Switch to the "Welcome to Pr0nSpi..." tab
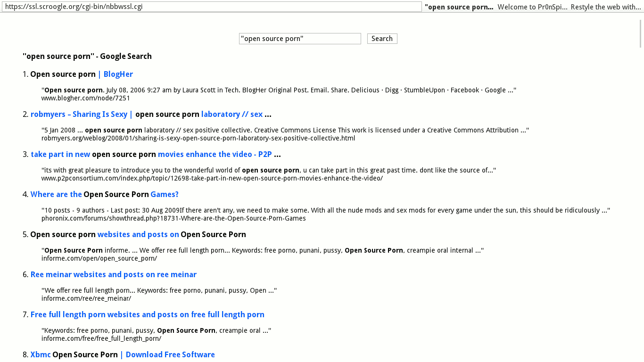This screenshot has height=362, width=644. click(x=532, y=7)
